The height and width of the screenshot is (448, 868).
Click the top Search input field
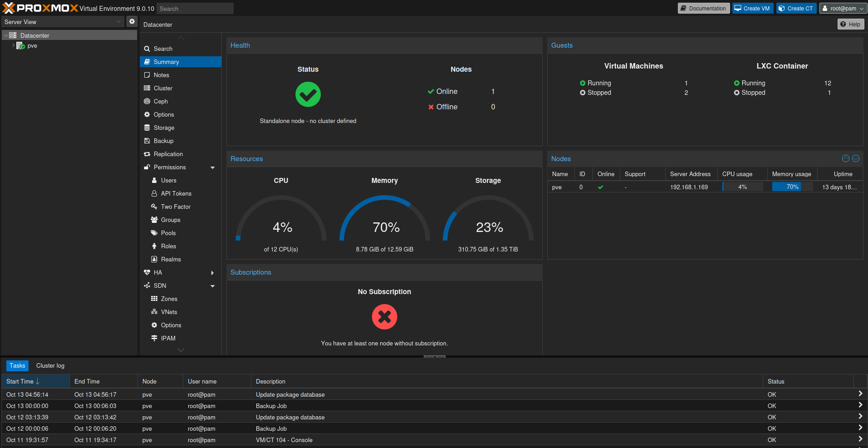(195, 9)
